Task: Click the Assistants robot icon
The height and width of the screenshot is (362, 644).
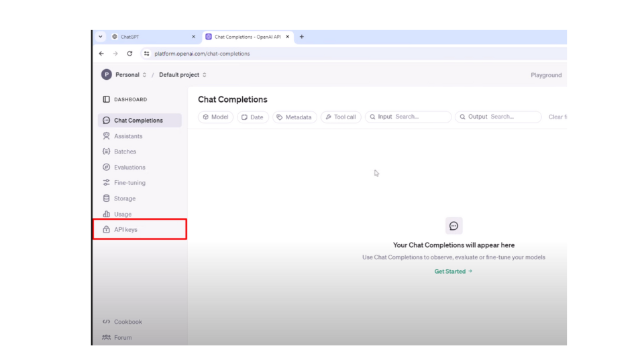Action: point(107,136)
